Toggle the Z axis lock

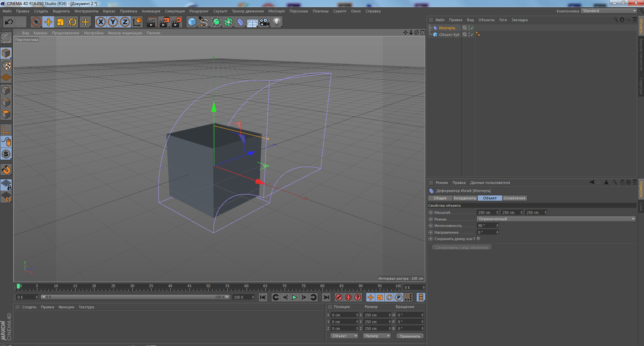[125, 22]
